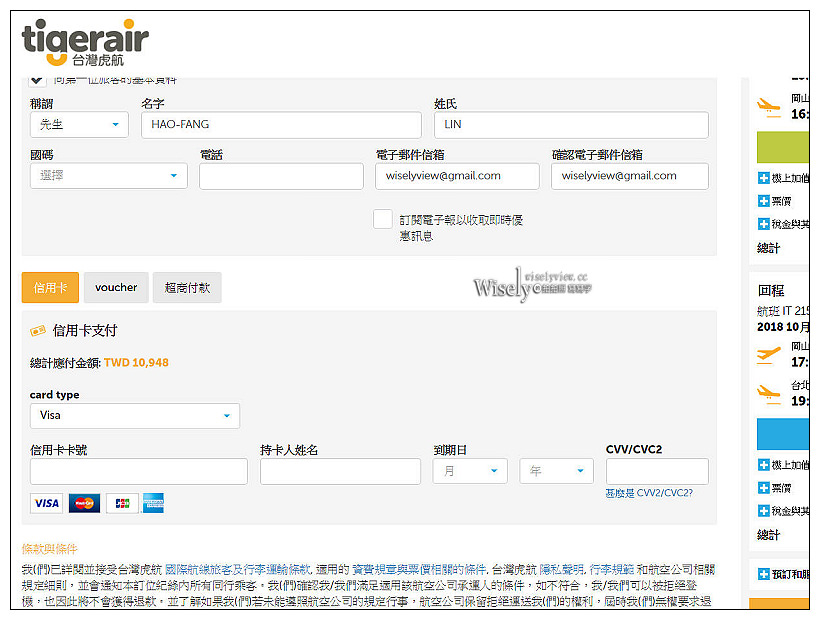Click the 持卡人姓名 input field
The height and width of the screenshot is (620, 820).
point(341,471)
